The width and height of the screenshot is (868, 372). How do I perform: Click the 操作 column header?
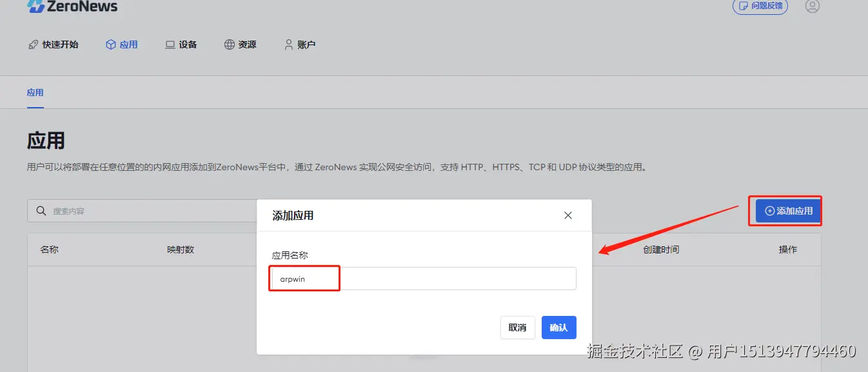[788, 250]
